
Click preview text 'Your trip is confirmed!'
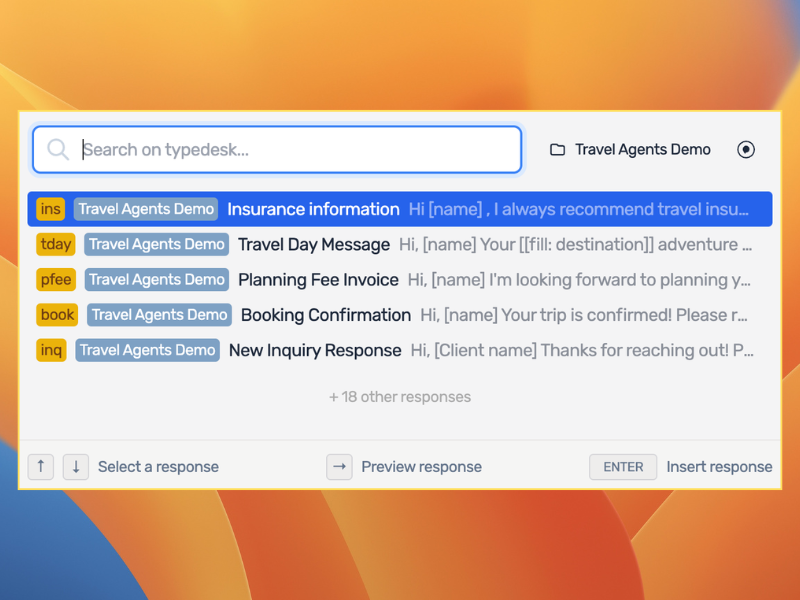click(586, 315)
